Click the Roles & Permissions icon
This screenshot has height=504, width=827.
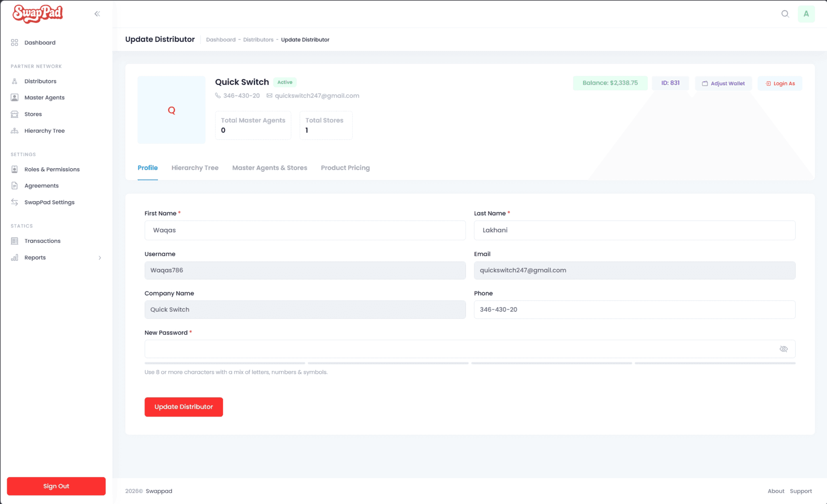pyautogui.click(x=15, y=169)
